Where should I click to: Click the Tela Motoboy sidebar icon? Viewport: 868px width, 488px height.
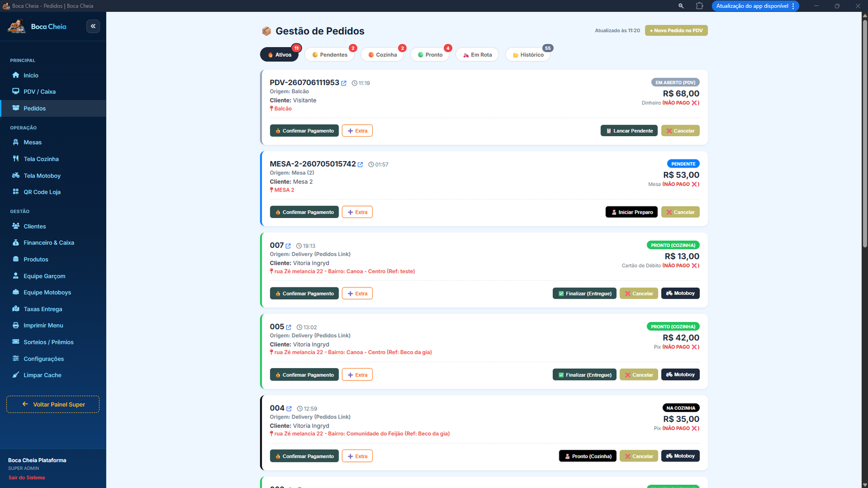coord(16,175)
